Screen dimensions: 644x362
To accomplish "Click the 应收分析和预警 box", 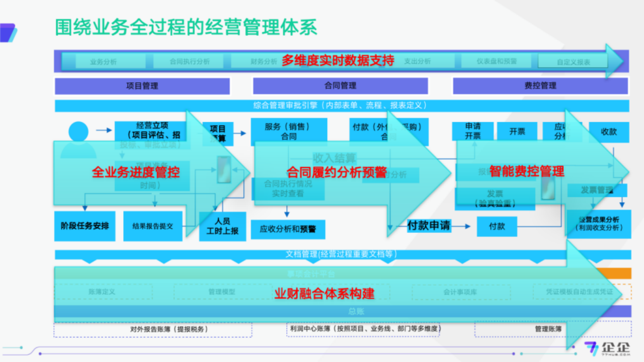I will coord(288,229).
